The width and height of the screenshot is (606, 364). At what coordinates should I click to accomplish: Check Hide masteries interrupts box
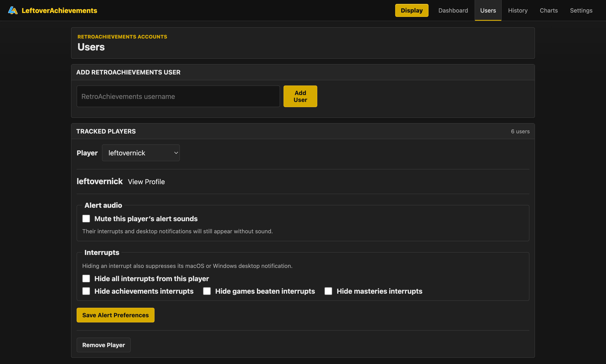point(328,291)
